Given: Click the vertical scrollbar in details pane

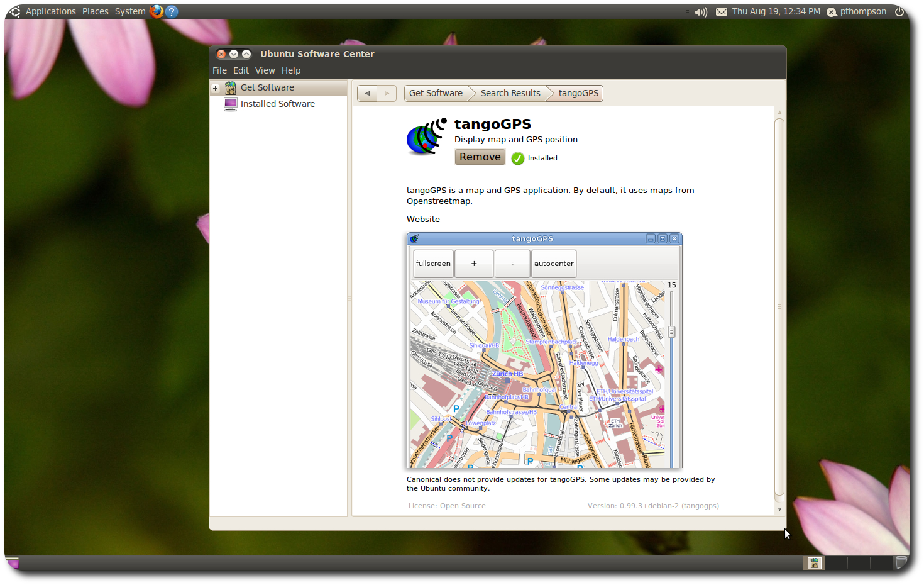Looking at the screenshot, I should point(779,307).
